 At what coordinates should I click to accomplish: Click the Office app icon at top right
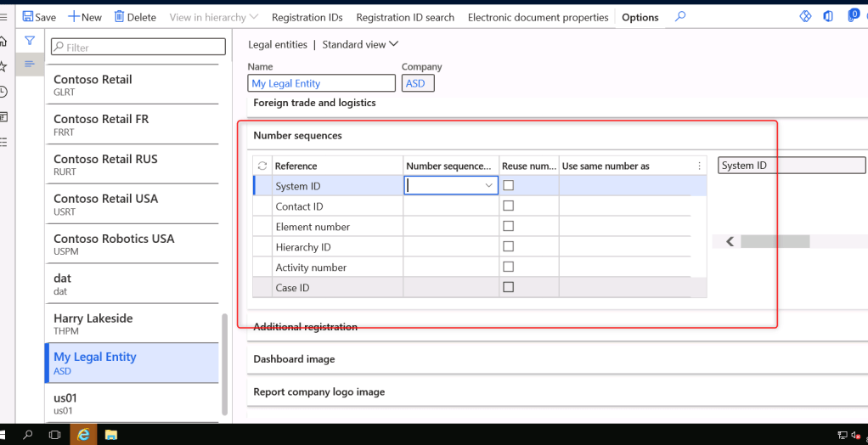(x=828, y=17)
